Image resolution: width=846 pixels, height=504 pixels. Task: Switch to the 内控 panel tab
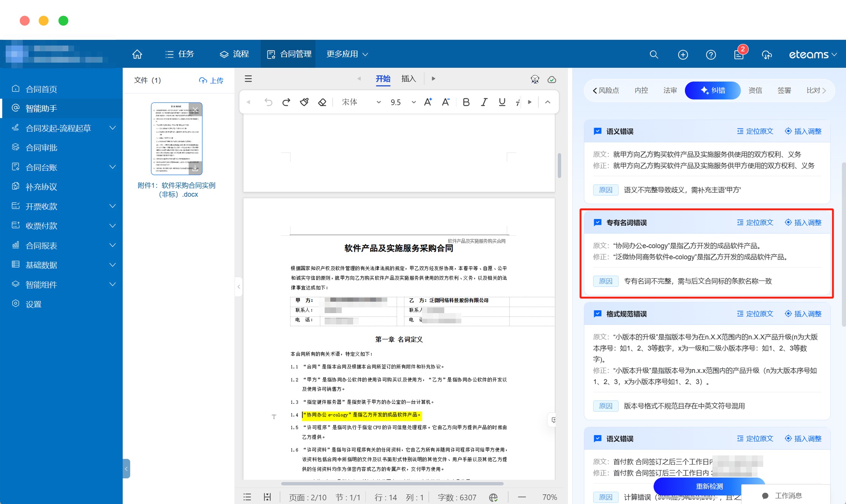(x=641, y=90)
